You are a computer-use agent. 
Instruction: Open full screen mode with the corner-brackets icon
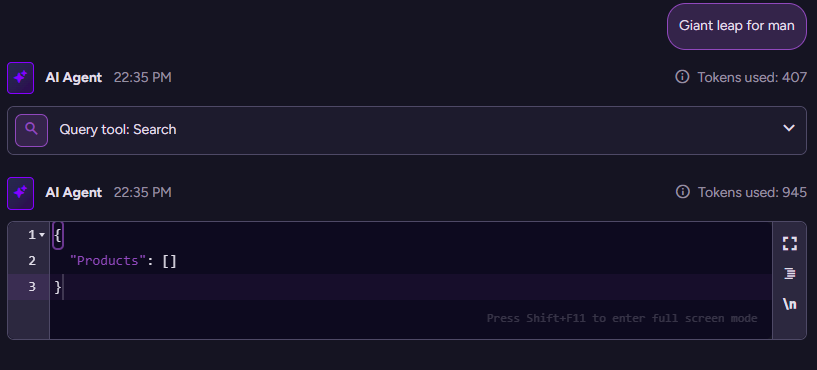(x=790, y=243)
